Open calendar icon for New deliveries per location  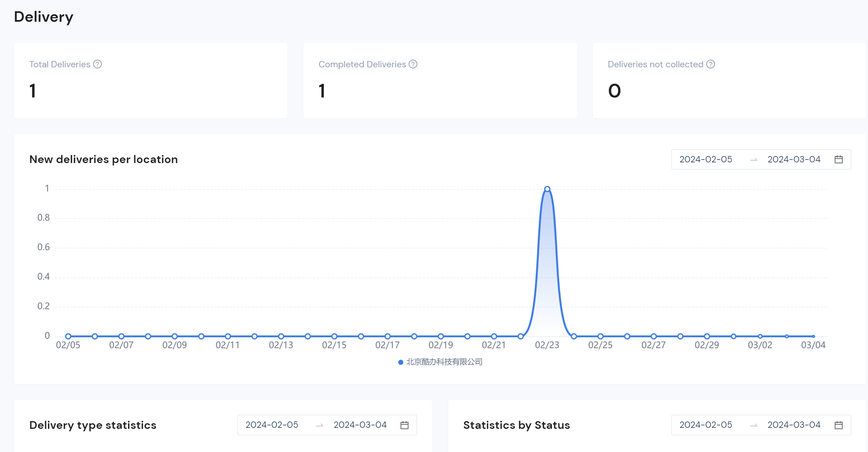coord(839,160)
